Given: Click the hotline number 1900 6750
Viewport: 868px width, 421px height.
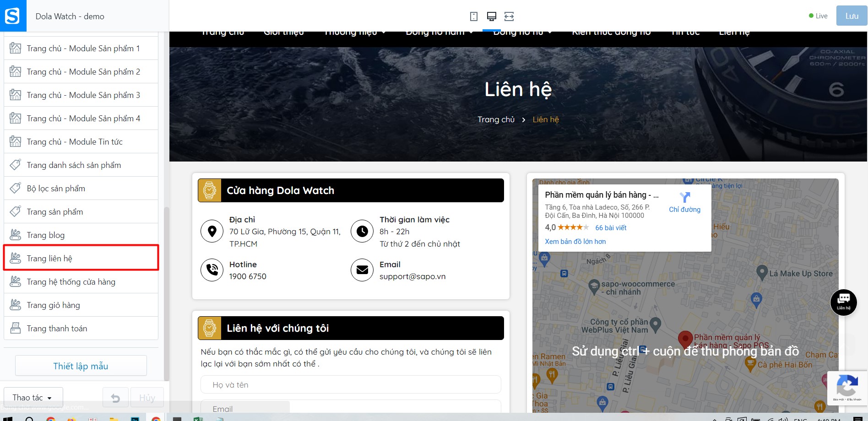Looking at the screenshot, I should click(248, 276).
